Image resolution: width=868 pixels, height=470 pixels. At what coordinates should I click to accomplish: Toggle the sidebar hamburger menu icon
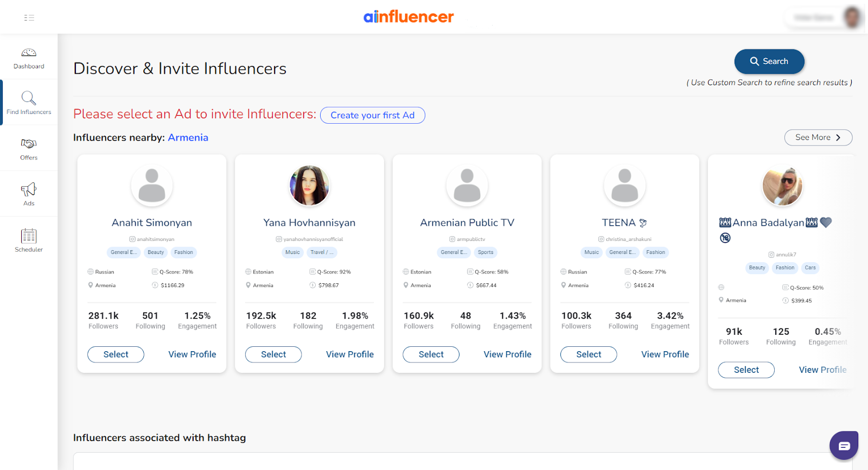point(29,18)
